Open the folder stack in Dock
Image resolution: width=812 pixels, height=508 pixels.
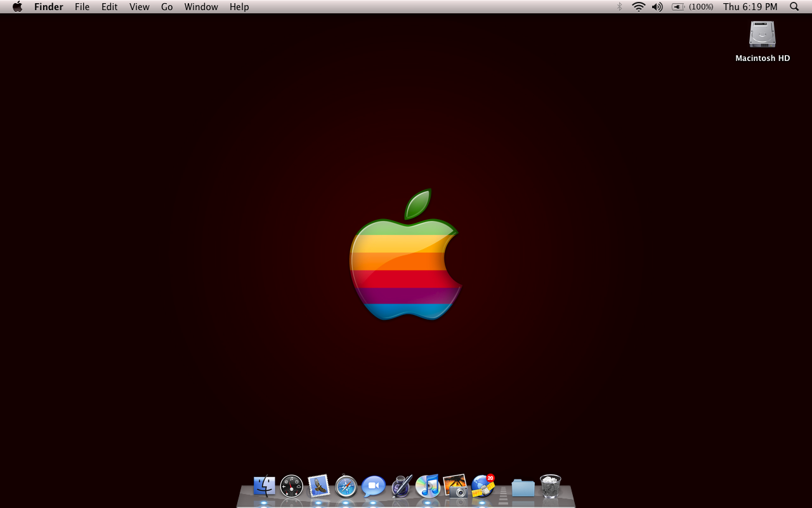point(523,487)
